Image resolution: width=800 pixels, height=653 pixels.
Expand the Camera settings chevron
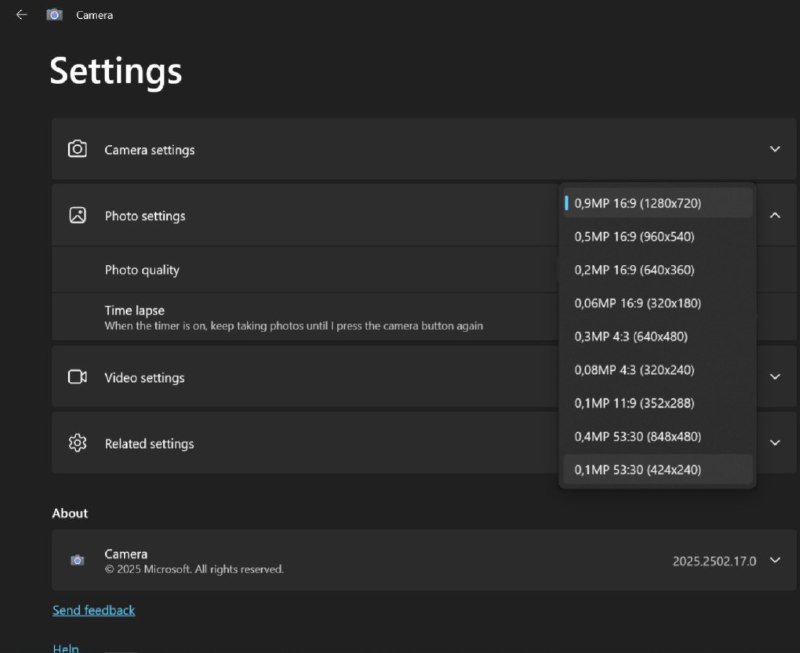coord(775,149)
